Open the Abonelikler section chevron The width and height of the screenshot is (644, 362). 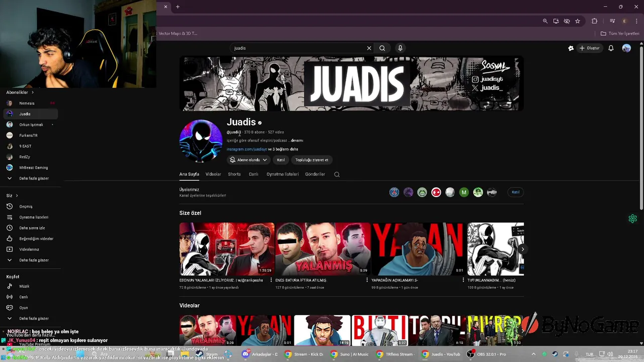coord(33,93)
